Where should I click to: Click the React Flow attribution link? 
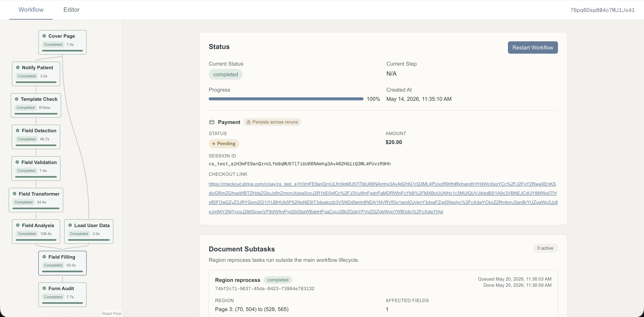pyautogui.click(x=112, y=314)
